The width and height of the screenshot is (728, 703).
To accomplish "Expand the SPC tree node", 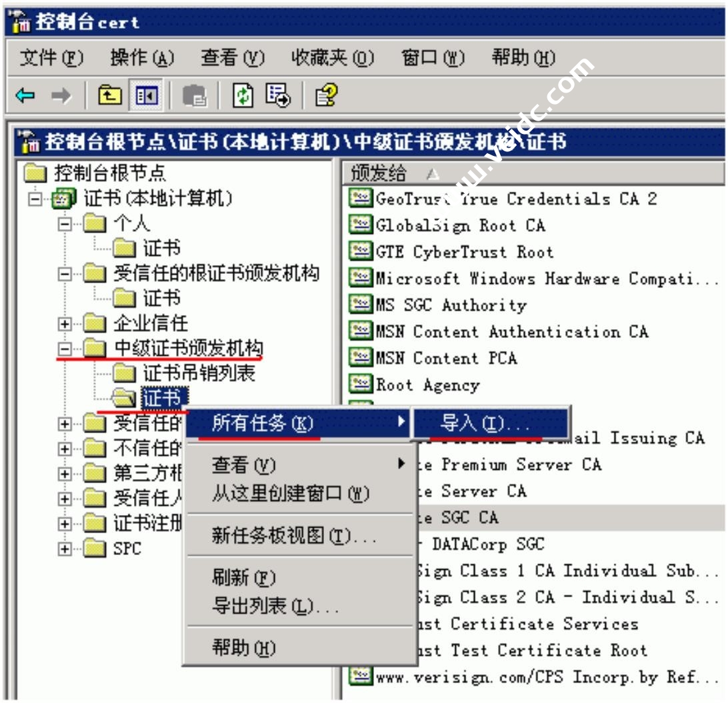I will pyautogui.click(x=65, y=549).
